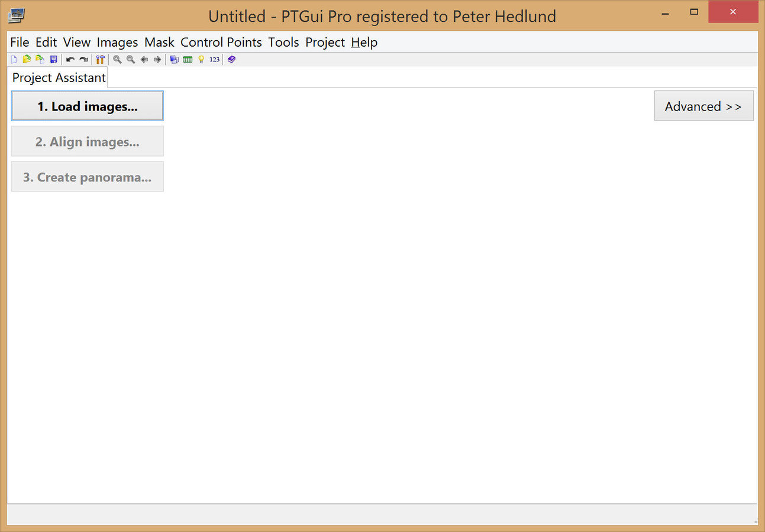Viewport: 765px width, 532px height.
Task: Maximize the PTGui window
Action: pos(694,12)
